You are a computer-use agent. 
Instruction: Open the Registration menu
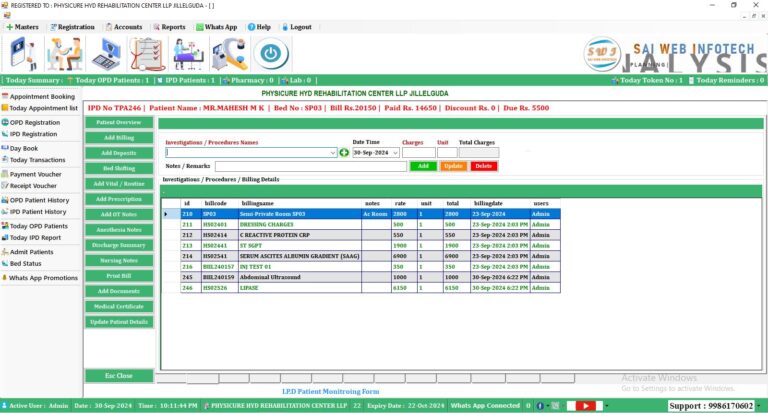coord(72,27)
